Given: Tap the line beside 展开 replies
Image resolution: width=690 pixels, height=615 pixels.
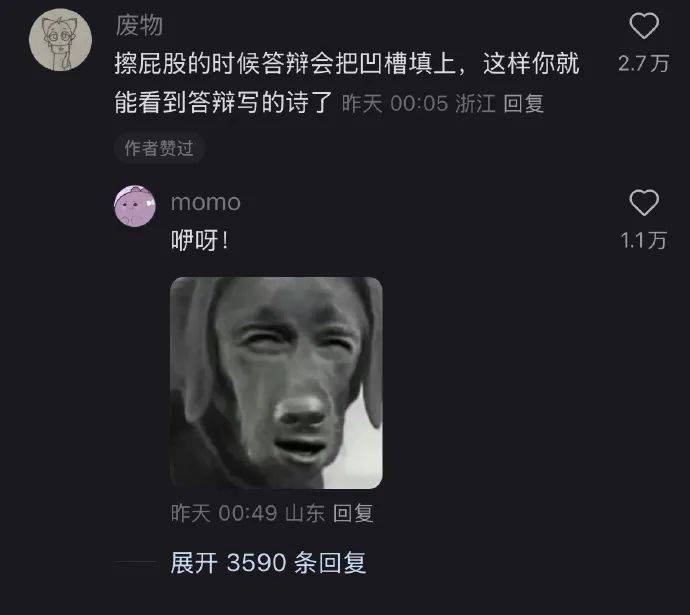Looking at the screenshot, I should (135, 562).
